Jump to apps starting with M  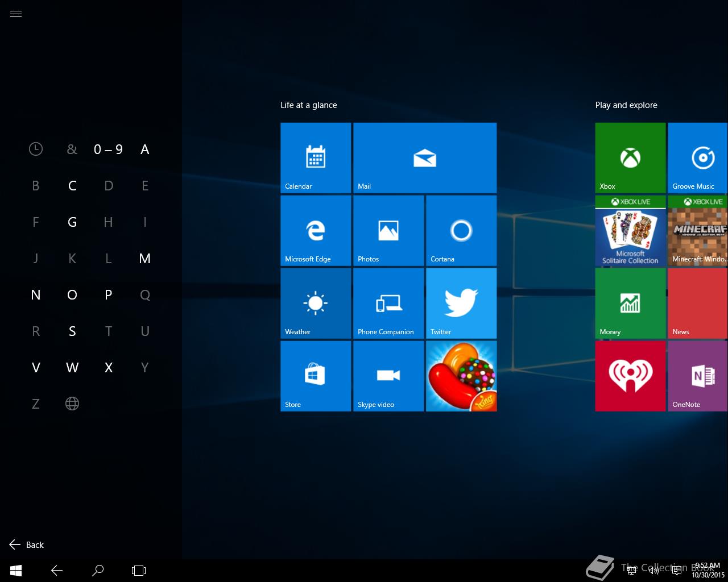(145, 259)
